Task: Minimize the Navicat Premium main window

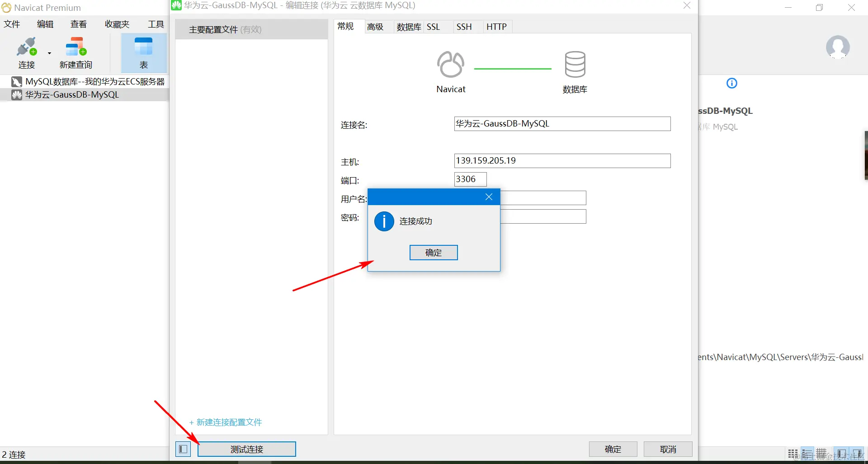Action: 788,8
